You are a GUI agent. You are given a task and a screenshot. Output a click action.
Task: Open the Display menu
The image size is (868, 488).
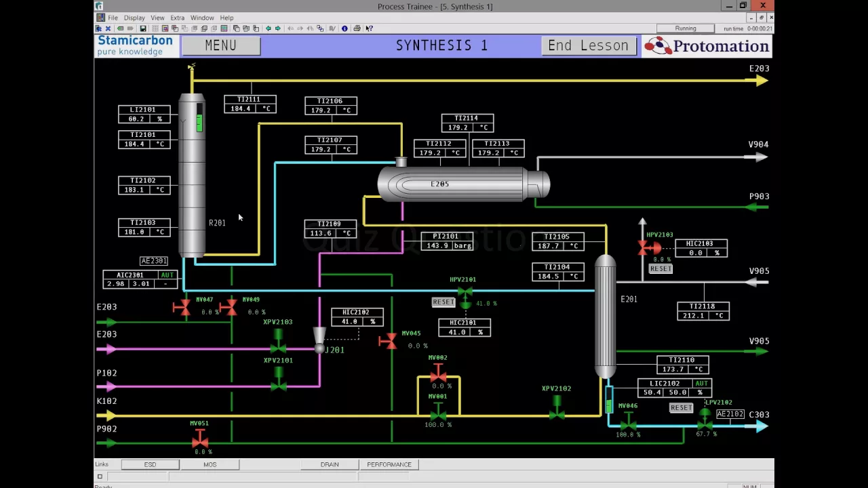(x=134, y=18)
